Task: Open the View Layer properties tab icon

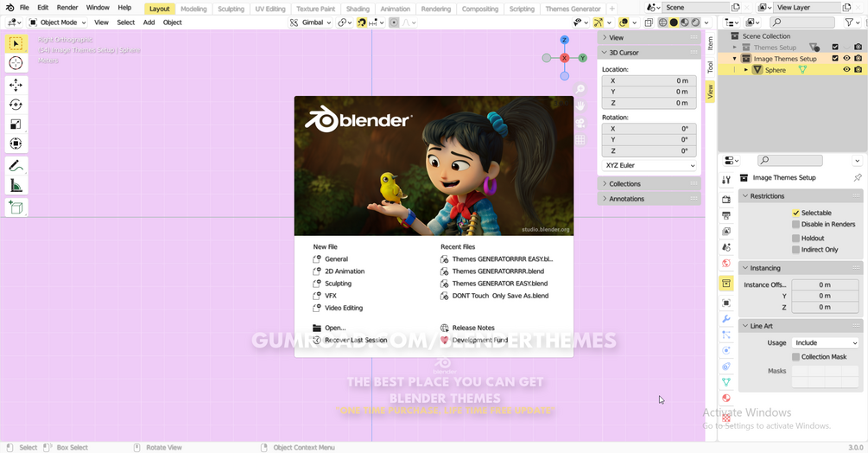Action: [726, 232]
